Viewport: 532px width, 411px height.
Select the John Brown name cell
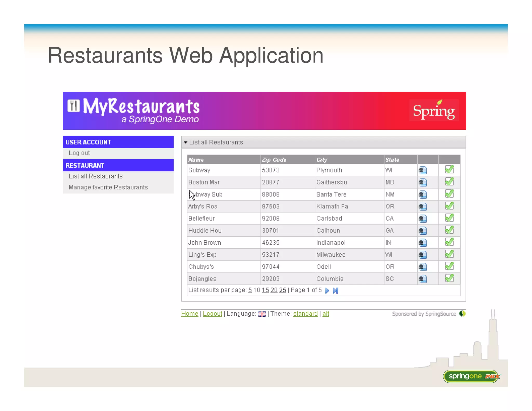click(x=224, y=243)
